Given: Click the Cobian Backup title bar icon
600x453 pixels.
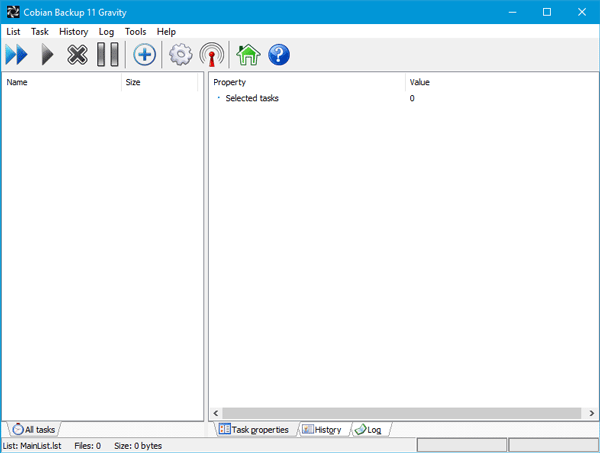Looking at the screenshot, I should click(13, 12).
